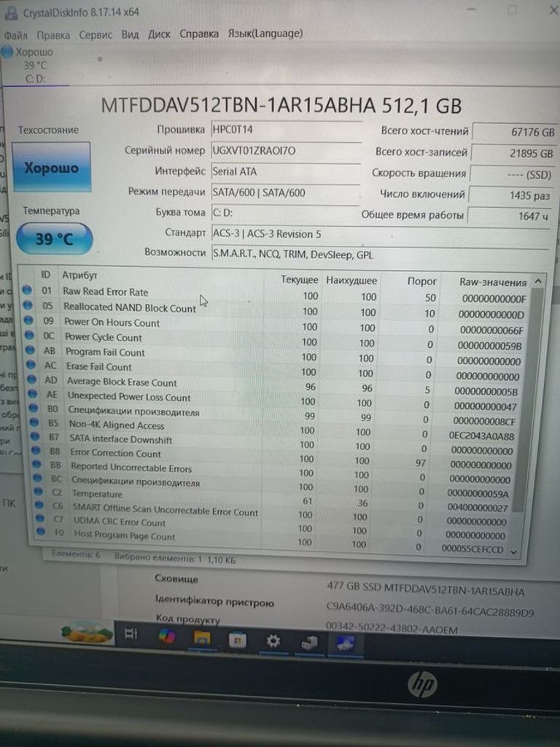Open the Вид menu
Screen dimensions: 560x747
pos(130,34)
